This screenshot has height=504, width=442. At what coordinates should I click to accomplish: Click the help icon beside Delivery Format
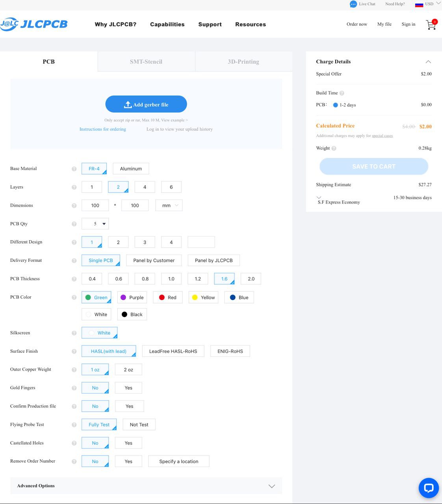(x=74, y=261)
